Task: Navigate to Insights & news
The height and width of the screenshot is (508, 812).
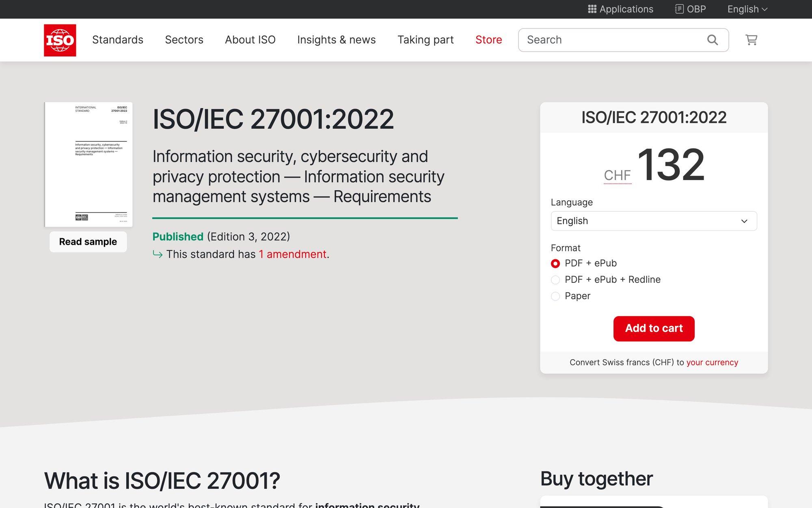Action: (336, 39)
